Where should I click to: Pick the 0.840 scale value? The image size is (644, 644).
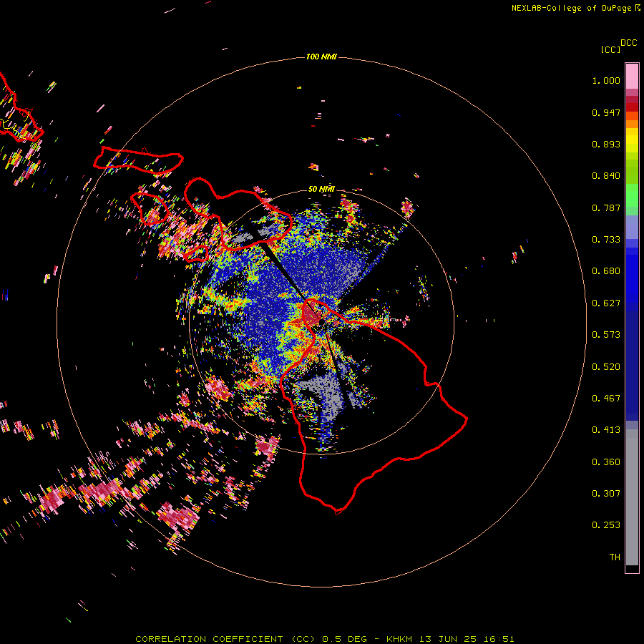point(606,176)
